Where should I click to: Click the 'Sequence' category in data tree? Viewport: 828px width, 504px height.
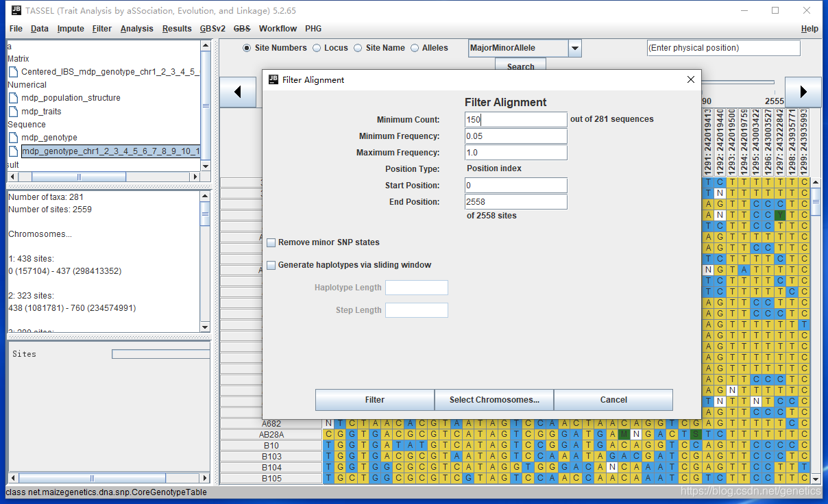[x=27, y=125]
